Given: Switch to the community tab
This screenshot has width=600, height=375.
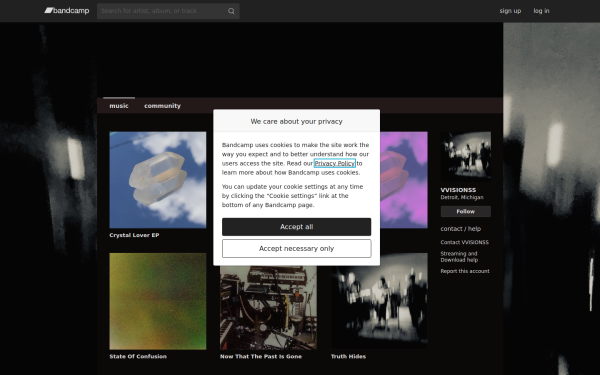Looking at the screenshot, I should tap(162, 106).
